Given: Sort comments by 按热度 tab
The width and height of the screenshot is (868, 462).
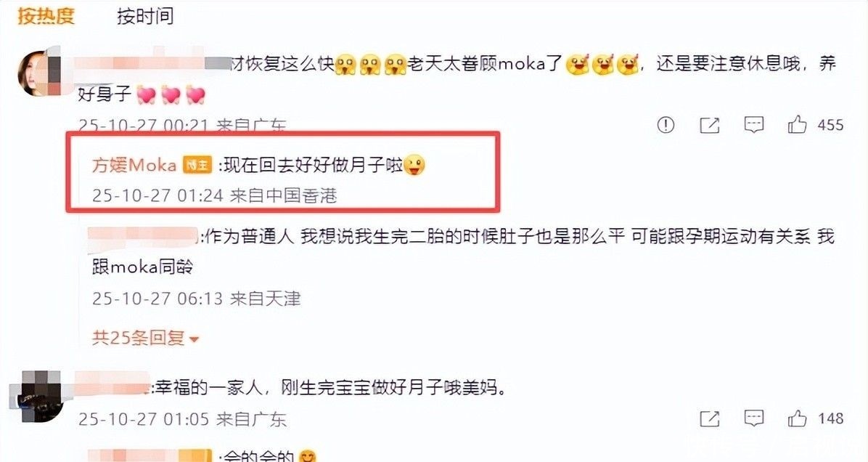Looking at the screenshot, I should [46, 16].
